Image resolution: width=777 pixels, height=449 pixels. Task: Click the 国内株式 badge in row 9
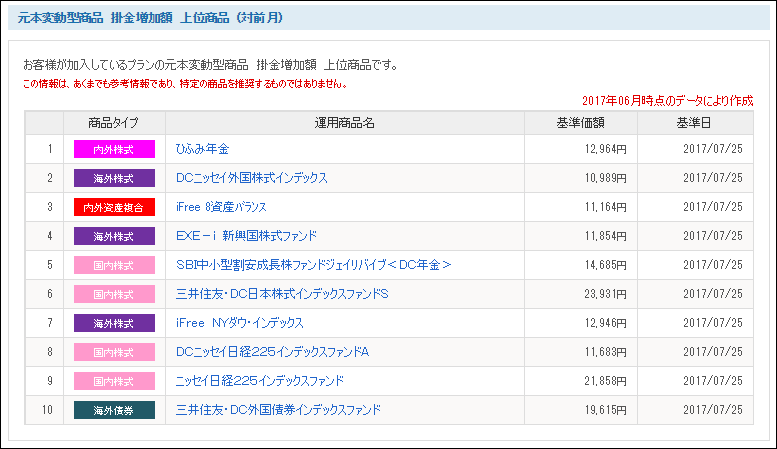114,381
